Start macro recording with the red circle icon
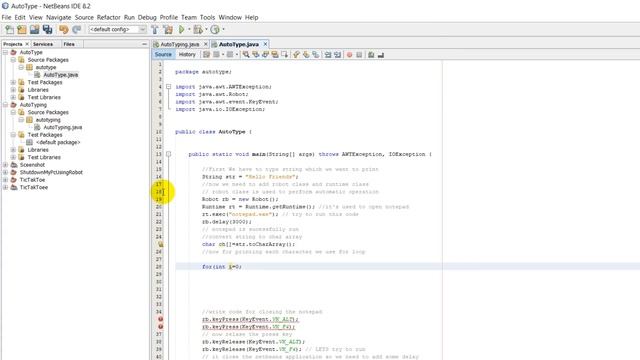The width and height of the screenshot is (640, 360). (349, 54)
